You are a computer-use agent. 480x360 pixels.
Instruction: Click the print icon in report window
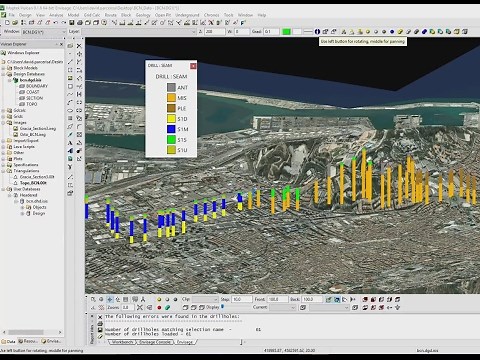click(x=100, y=324)
